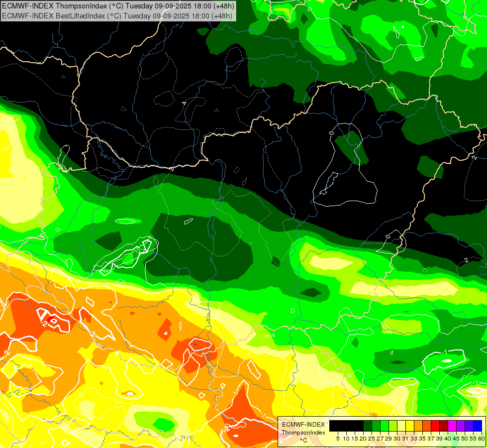Select the lime 29–30 legend swatch

point(393,426)
